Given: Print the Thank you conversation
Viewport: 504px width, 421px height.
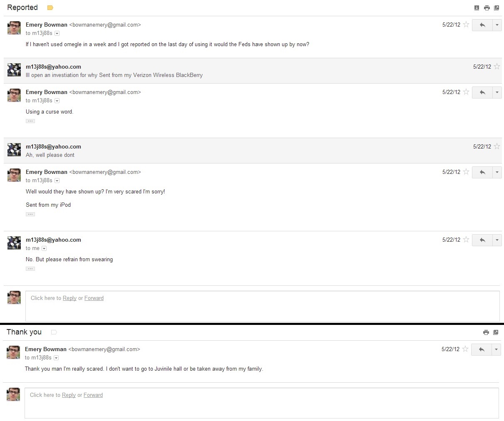Looking at the screenshot, I should 486,332.
